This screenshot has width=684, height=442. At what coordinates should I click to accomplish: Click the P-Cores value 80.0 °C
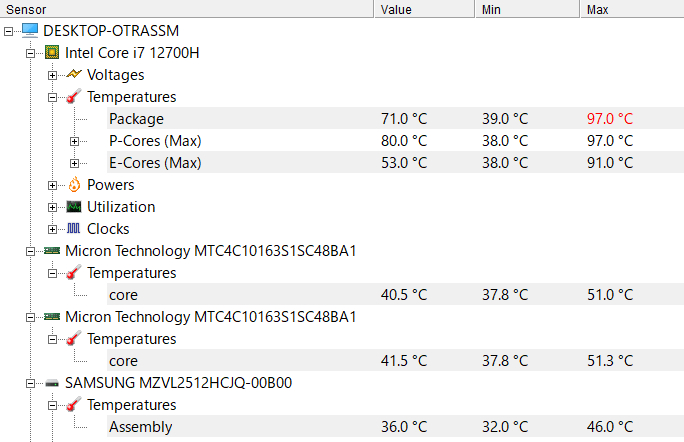[404, 140]
